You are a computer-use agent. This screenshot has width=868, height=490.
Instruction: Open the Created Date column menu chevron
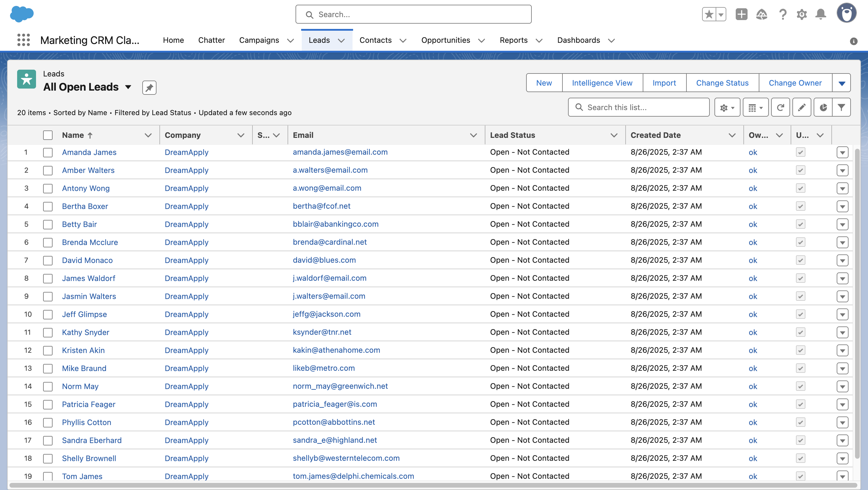[732, 135]
